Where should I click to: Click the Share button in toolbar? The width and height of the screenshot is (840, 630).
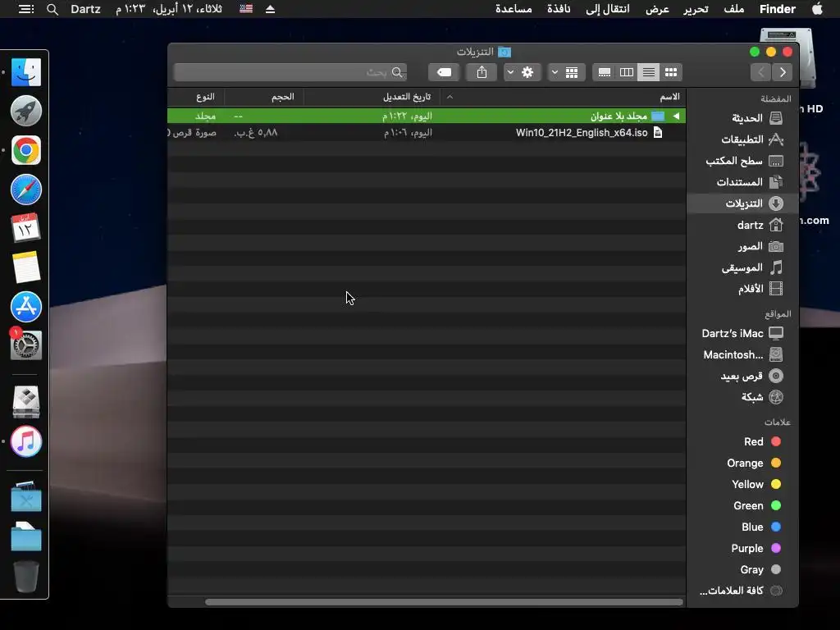click(482, 72)
